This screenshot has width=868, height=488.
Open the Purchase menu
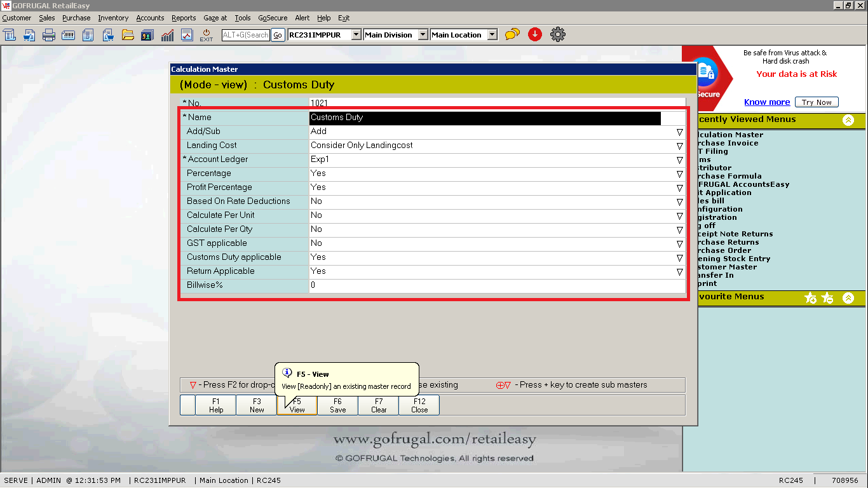point(76,18)
